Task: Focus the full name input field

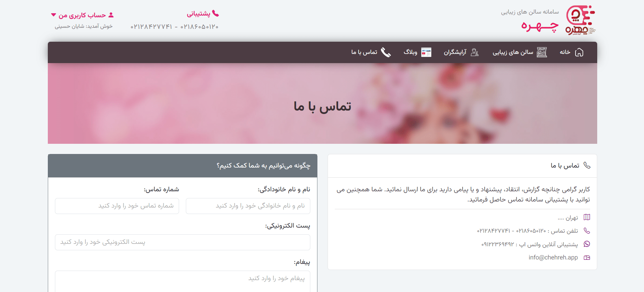Action: coord(248,206)
